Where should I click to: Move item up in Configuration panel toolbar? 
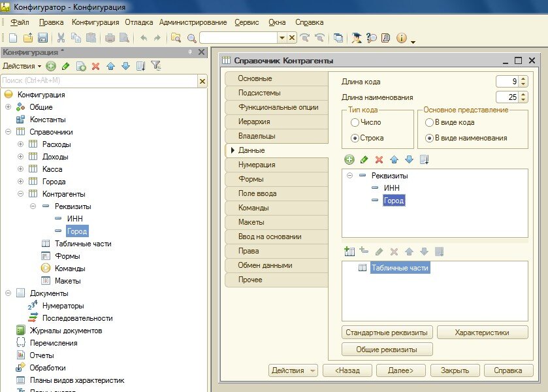[x=111, y=66]
